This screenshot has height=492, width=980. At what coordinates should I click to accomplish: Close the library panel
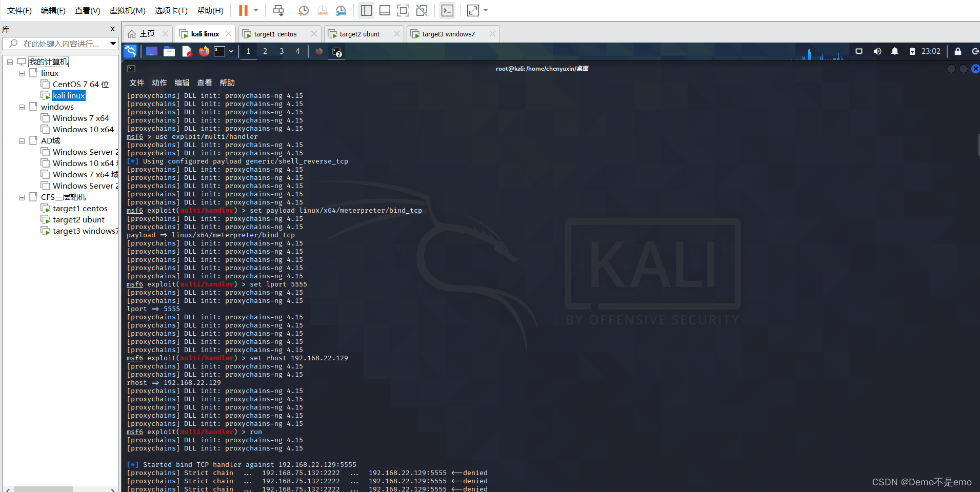pos(112,29)
